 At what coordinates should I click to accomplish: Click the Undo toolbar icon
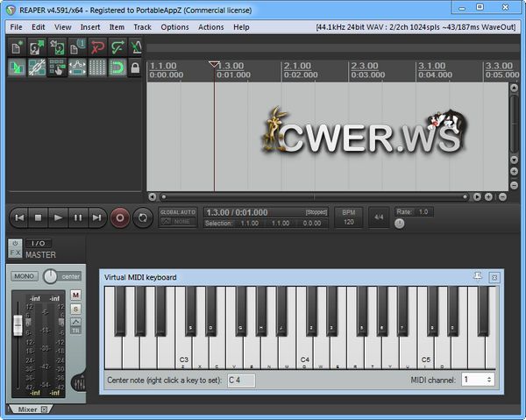click(x=96, y=46)
